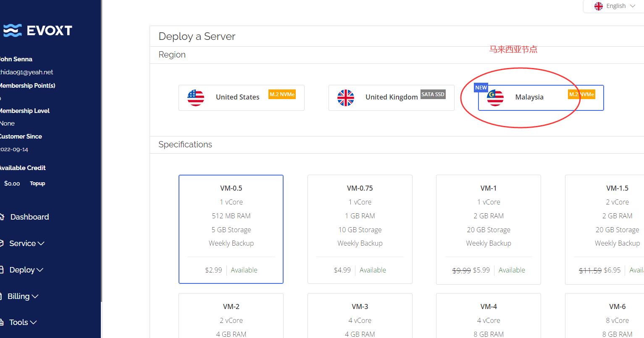
Task: Expand the Service menu
Action: (27, 243)
